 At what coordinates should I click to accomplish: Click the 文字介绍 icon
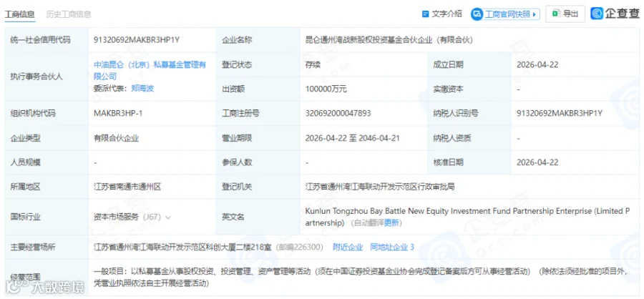(426, 14)
